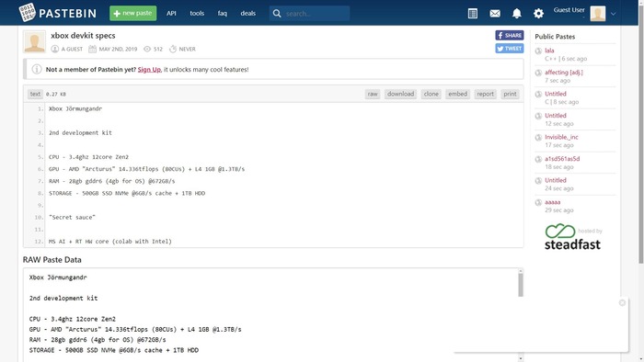Click the expiration clock icon

tap(173, 49)
